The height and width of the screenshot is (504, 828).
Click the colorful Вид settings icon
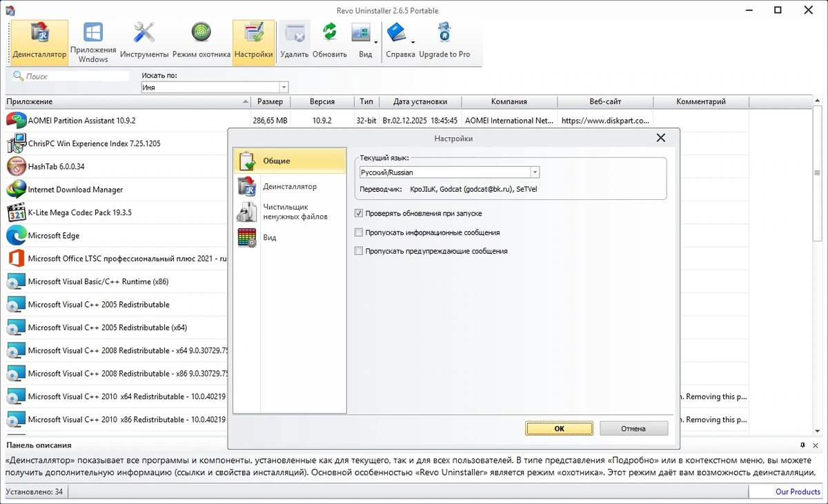point(247,237)
